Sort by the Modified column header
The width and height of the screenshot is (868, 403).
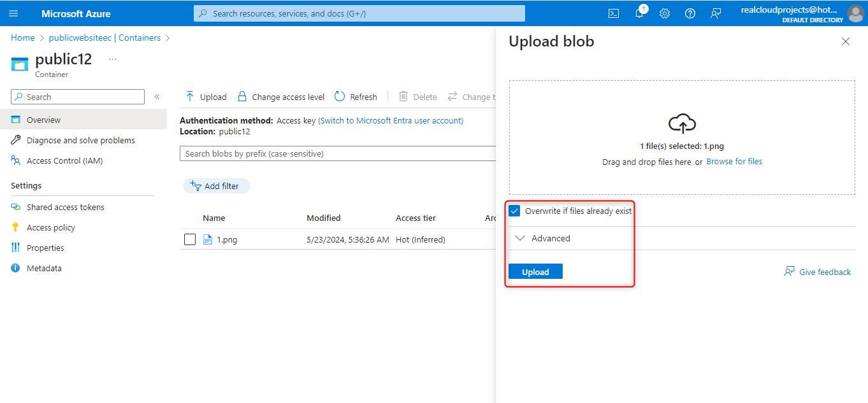click(324, 218)
